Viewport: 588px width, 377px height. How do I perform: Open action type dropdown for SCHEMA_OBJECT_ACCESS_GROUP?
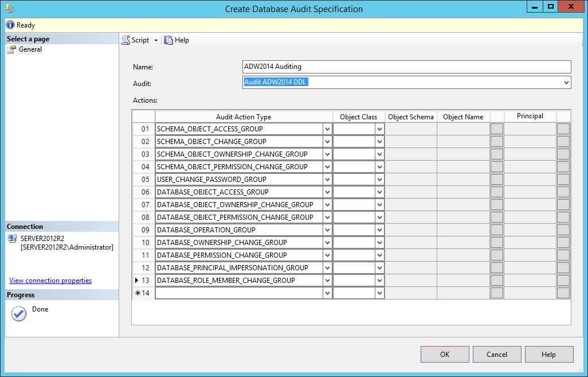(327, 129)
